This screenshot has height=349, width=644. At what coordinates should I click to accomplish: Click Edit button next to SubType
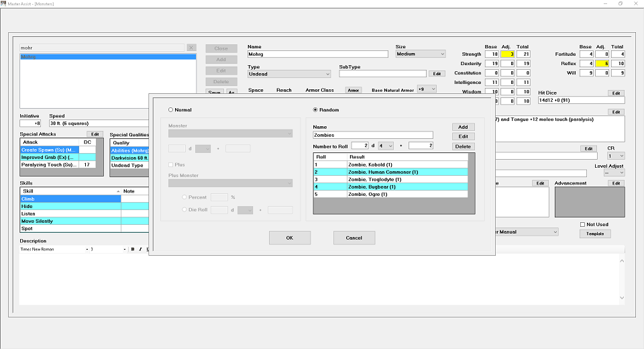[437, 74]
